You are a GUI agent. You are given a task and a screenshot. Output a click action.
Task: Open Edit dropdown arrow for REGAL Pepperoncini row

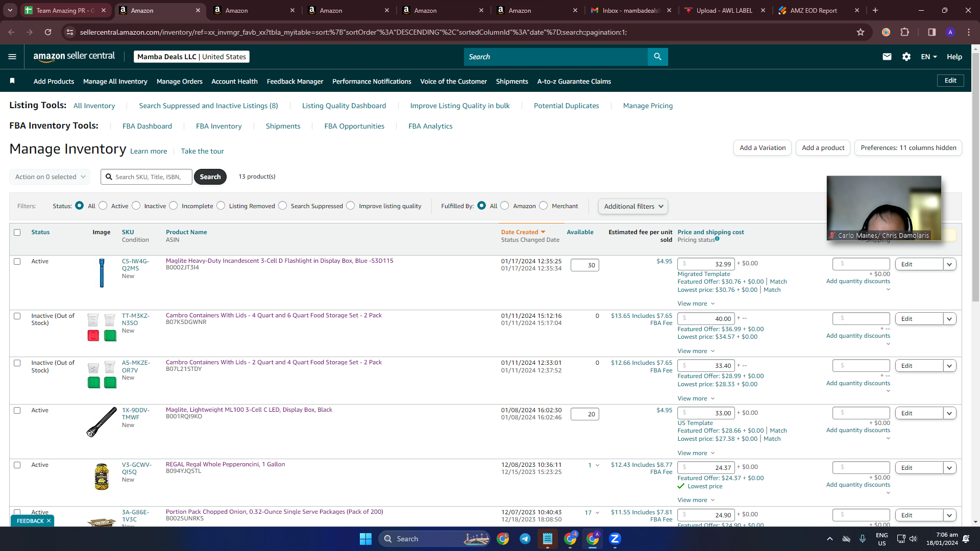(x=949, y=468)
